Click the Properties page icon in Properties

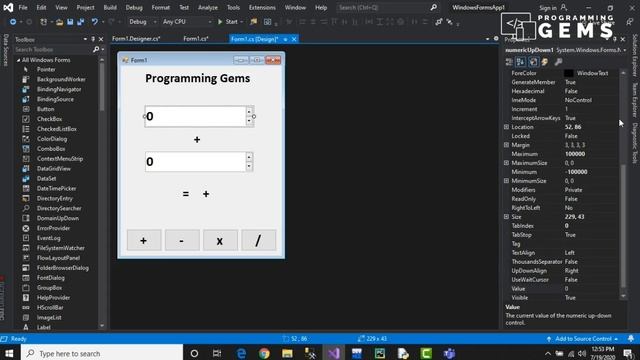(x=533, y=62)
